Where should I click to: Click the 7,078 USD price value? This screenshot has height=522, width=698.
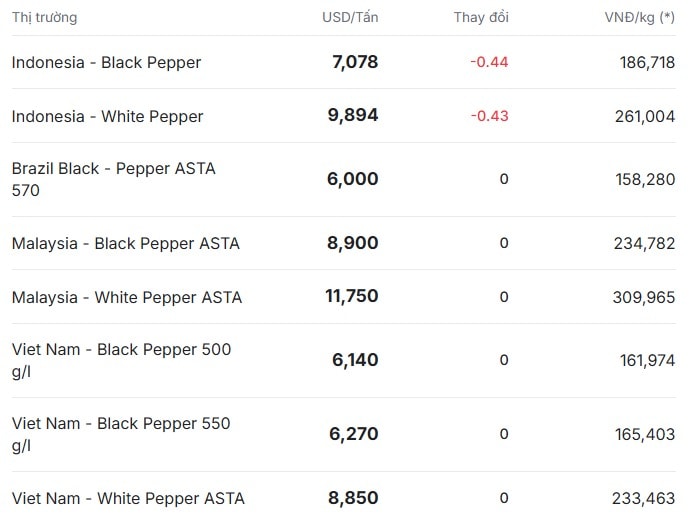point(355,62)
